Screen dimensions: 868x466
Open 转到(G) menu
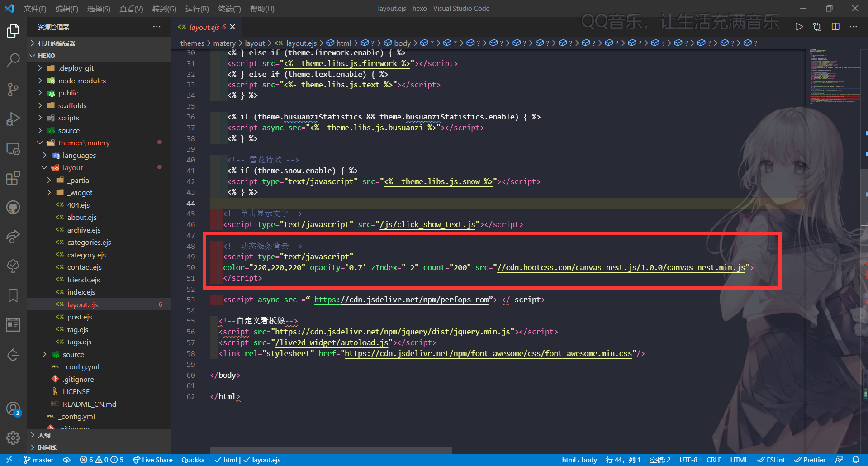(164, 9)
